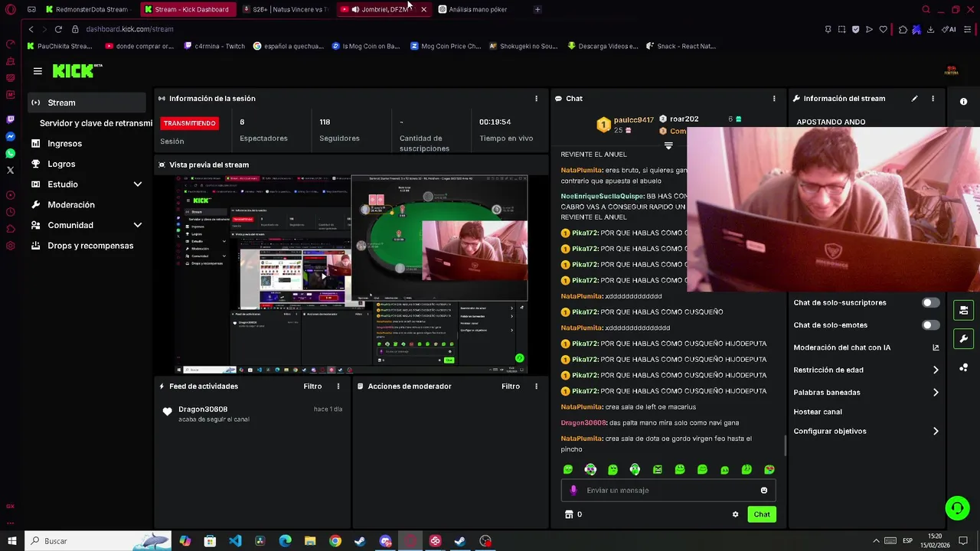Viewport: 980px width, 551px height.
Task: Open Información del stream three-dot menu
Action: click(933, 99)
